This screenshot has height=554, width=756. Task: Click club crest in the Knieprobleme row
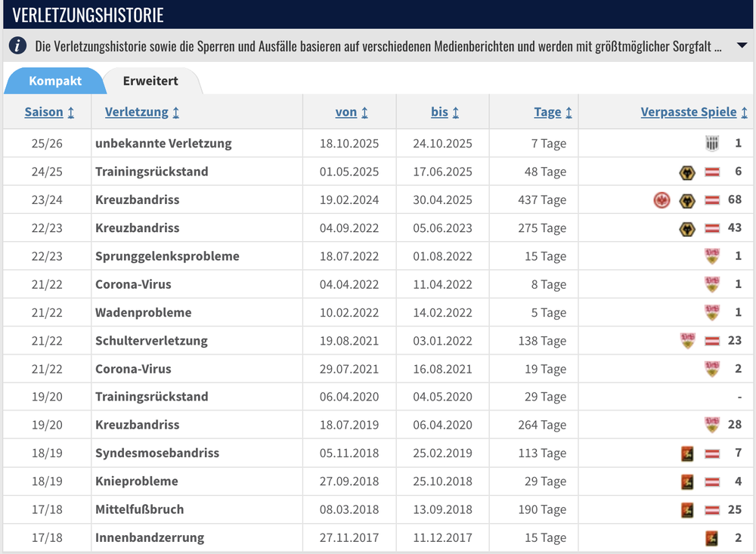click(687, 481)
